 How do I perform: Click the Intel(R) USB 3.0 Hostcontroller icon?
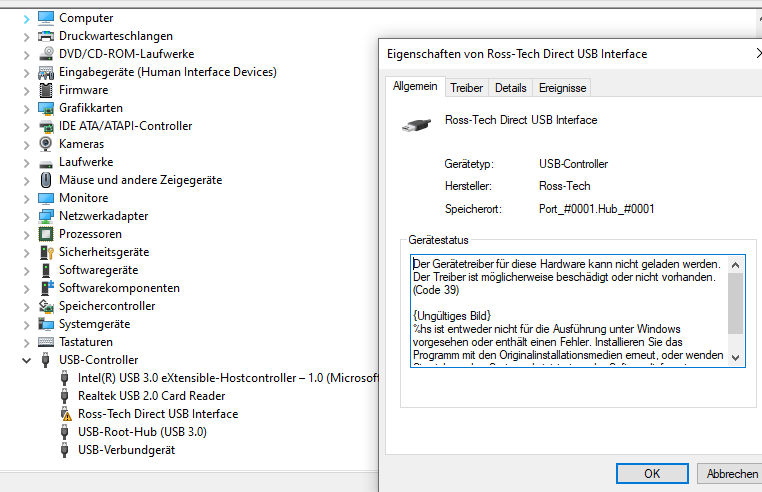[65, 378]
